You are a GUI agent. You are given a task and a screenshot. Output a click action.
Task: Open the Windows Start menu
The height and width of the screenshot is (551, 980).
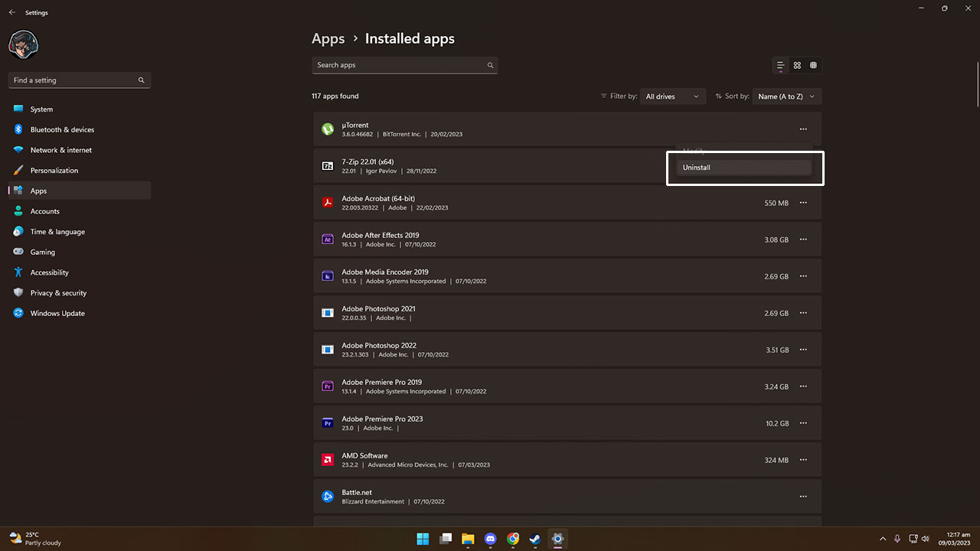(423, 539)
